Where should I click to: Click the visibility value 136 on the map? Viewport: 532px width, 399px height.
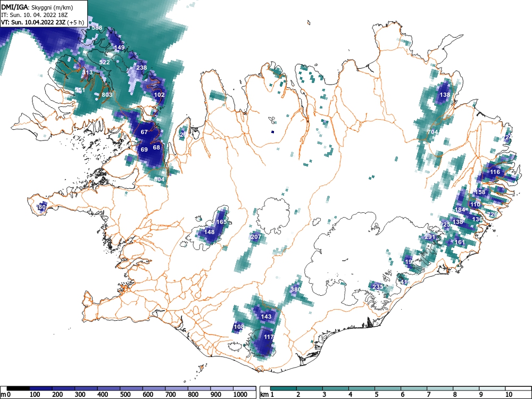click(477, 219)
